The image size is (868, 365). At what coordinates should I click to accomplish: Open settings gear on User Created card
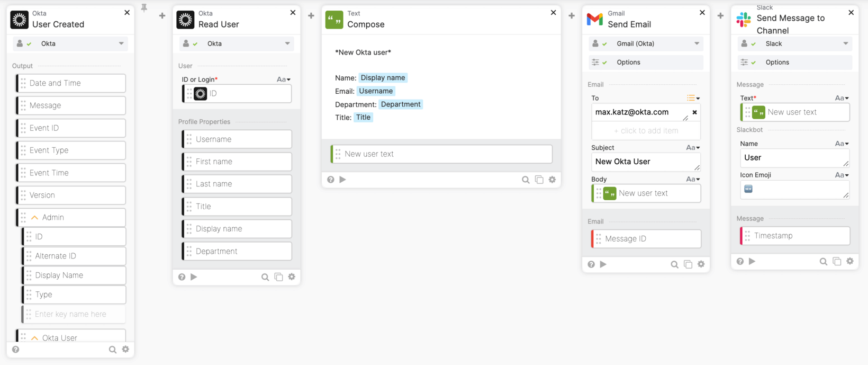pos(125,350)
